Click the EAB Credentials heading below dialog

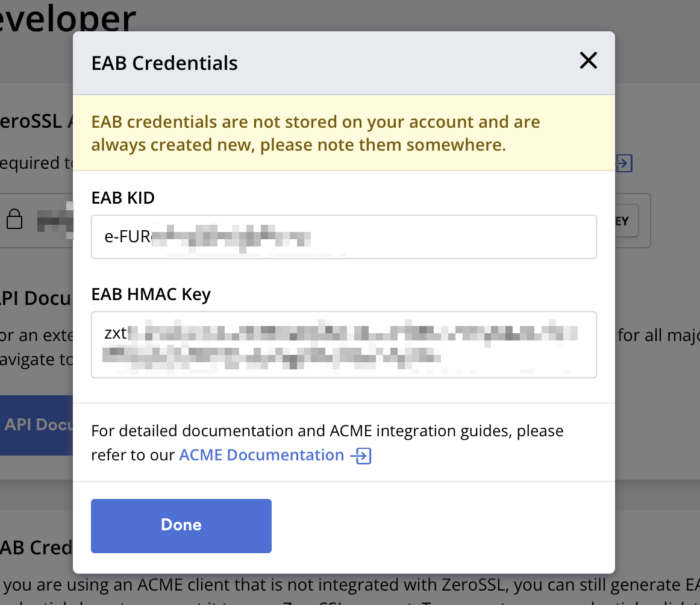[x=36, y=547]
